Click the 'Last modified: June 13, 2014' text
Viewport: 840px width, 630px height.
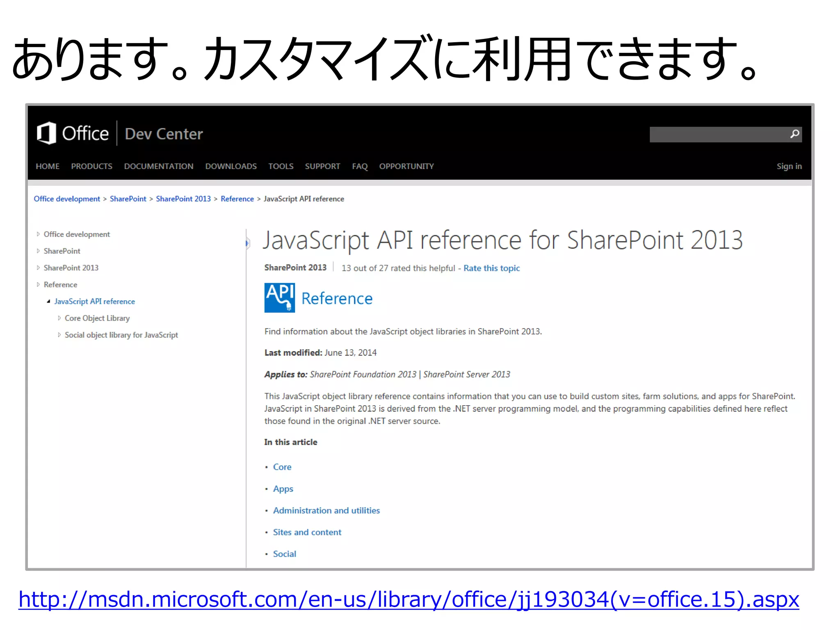pyautogui.click(x=320, y=353)
